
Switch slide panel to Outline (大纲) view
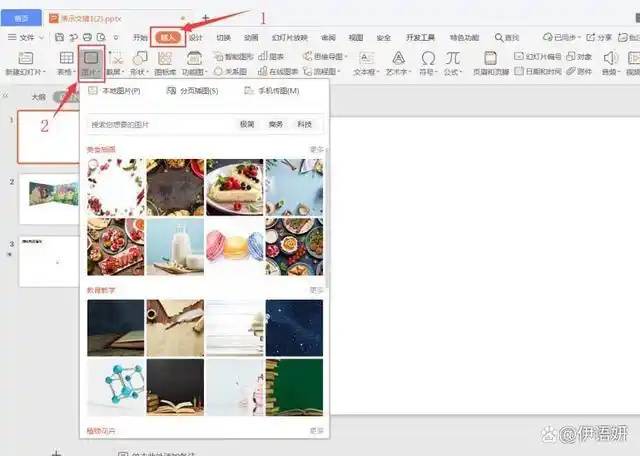tap(39, 97)
